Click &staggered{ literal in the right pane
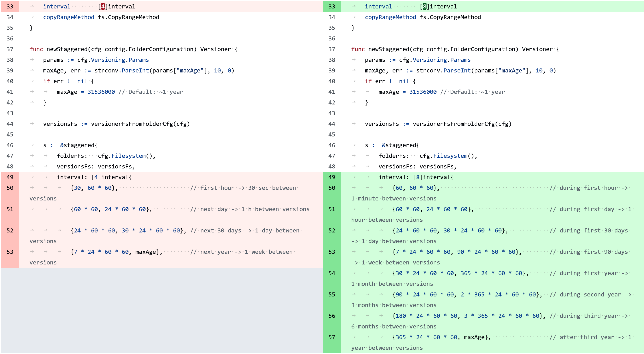The height and width of the screenshot is (354, 644). [x=400, y=145]
